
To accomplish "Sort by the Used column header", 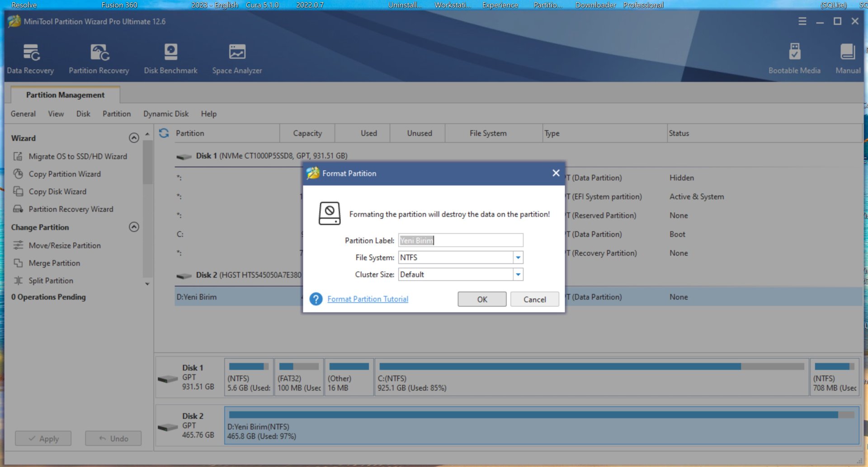I will (x=363, y=133).
